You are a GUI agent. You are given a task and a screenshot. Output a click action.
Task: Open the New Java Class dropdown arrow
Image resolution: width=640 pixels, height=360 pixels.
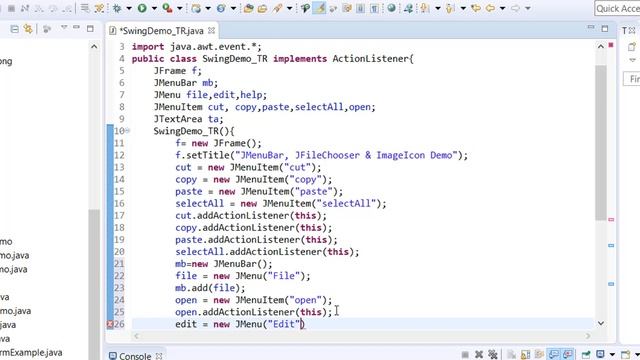(233, 8)
